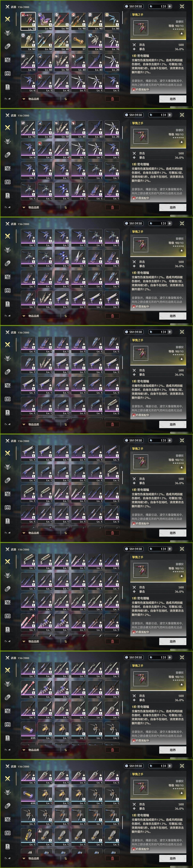This screenshot has width=193, height=868.
Task: Click the red trash icon in the topmost view
Action: click(x=112, y=99)
